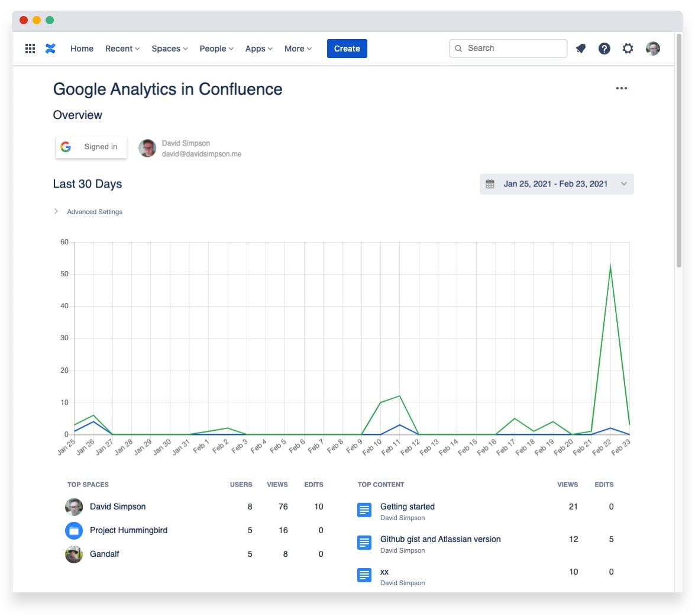Click the Google Analytics in Confluence title

pos(167,89)
